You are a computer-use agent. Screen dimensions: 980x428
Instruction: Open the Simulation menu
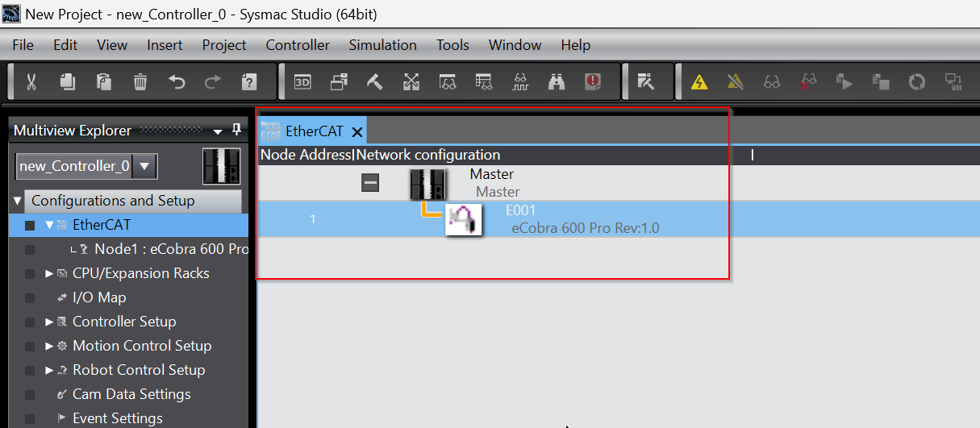point(383,45)
